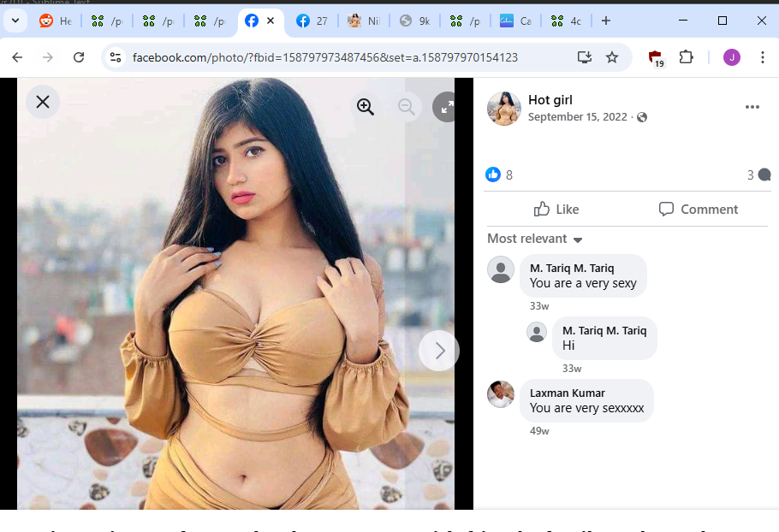Open the red extension with badge 19
Image resolution: width=779 pixels, height=532 pixels.
click(x=657, y=58)
